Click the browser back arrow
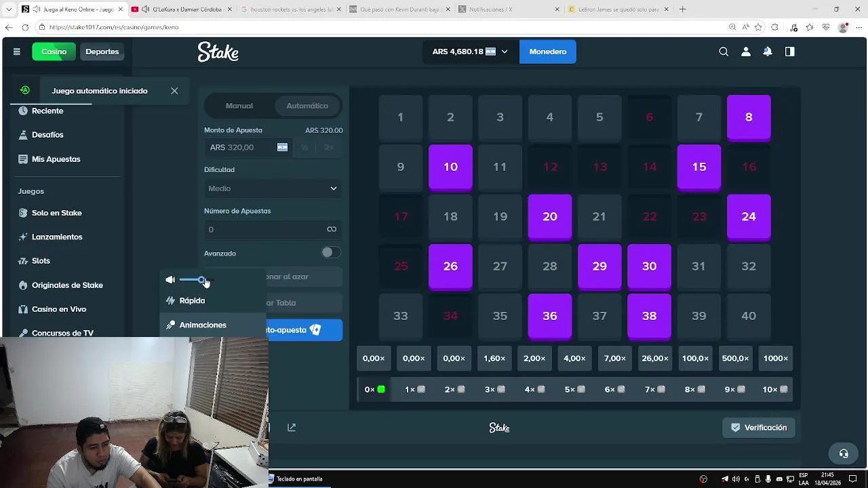 (9, 27)
